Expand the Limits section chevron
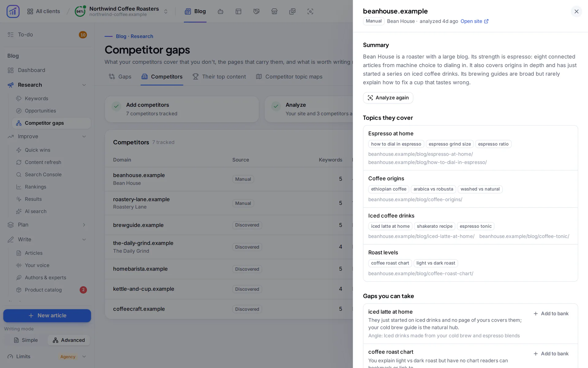588x368 pixels. 84,357
